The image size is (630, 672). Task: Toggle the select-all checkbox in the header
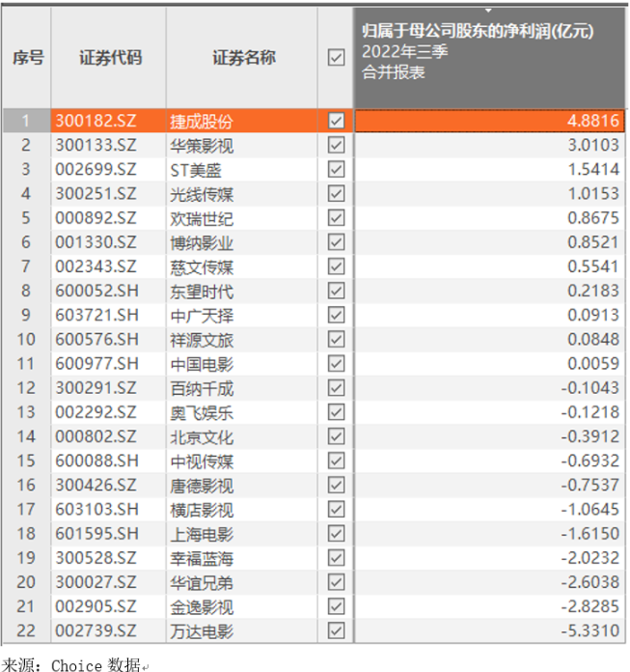click(336, 57)
